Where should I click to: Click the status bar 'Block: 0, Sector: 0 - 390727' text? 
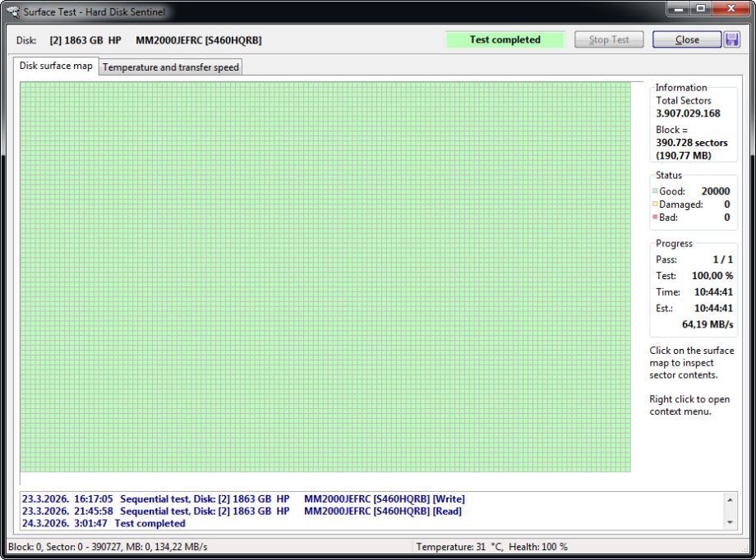coord(65,547)
